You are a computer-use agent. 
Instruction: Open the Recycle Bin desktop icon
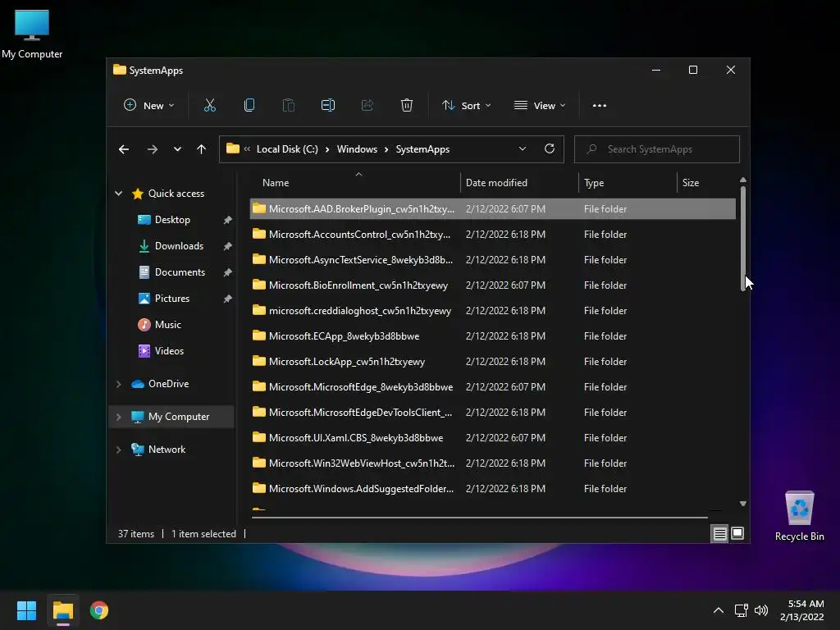tap(799, 516)
